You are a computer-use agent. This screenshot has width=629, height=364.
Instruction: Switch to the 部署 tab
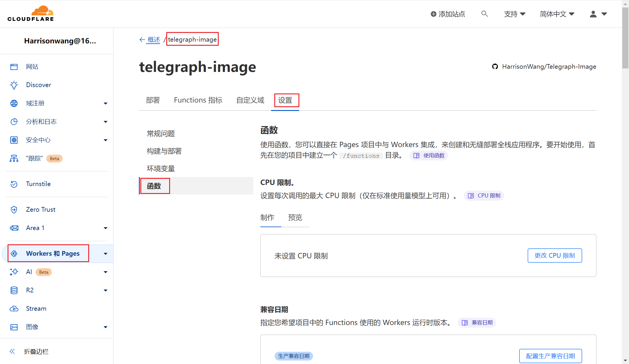pyautogui.click(x=153, y=100)
